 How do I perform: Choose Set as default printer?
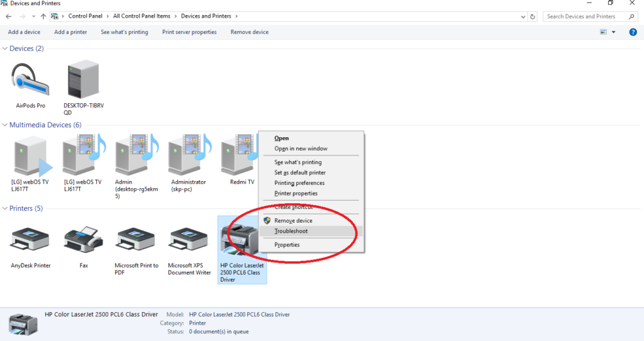point(300,172)
